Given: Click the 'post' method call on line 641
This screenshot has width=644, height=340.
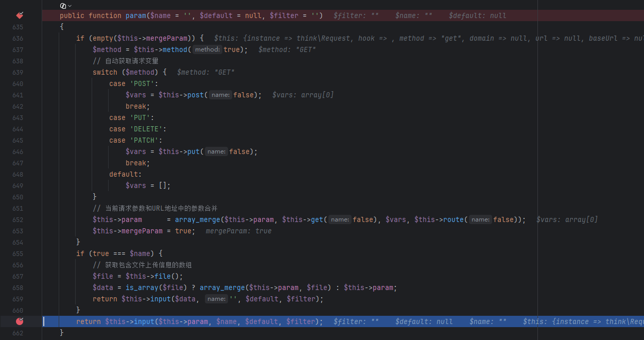Looking at the screenshot, I should tap(196, 95).
